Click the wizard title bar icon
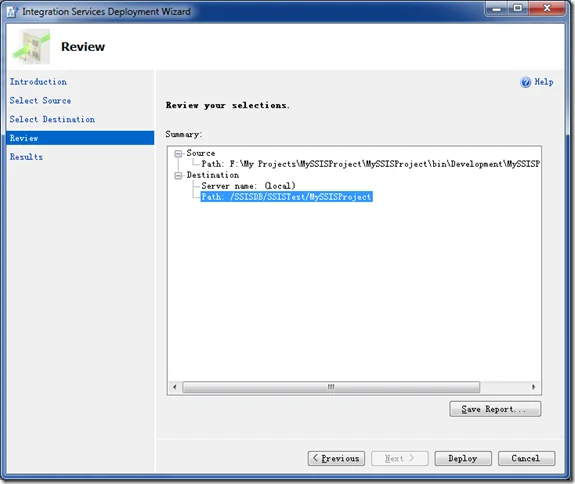The width and height of the screenshot is (575, 484). coord(12,11)
